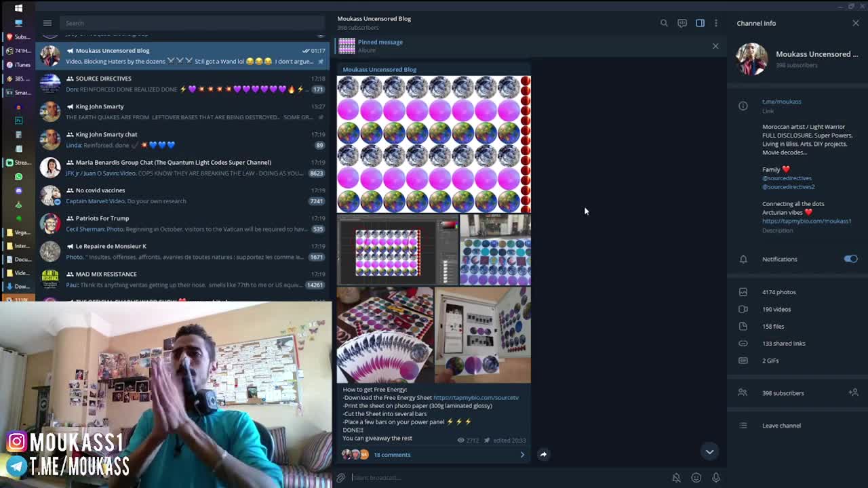This screenshot has width=868, height=488.
Task: Click the voice message microphone icon
Action: (x=715, y=478)
